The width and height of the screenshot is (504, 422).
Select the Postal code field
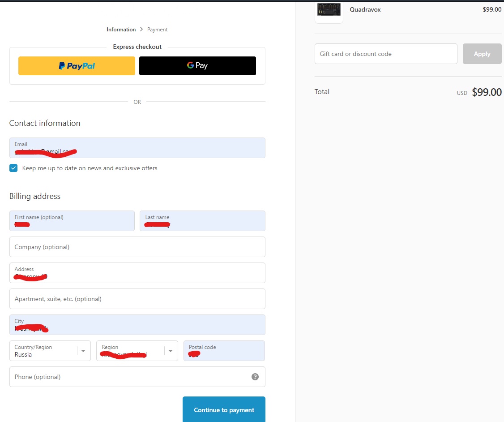[224, 351]
